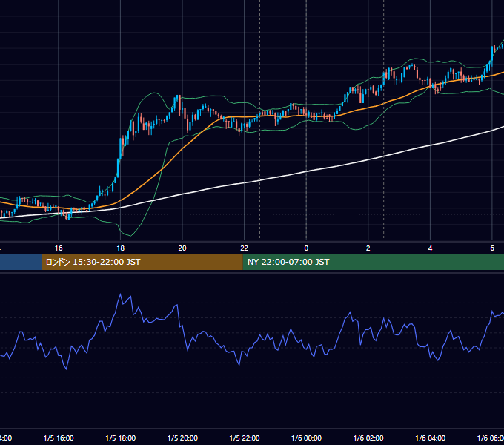Click the '0' hour label on price chart axis
504x445 pixels.
point(306,248)
